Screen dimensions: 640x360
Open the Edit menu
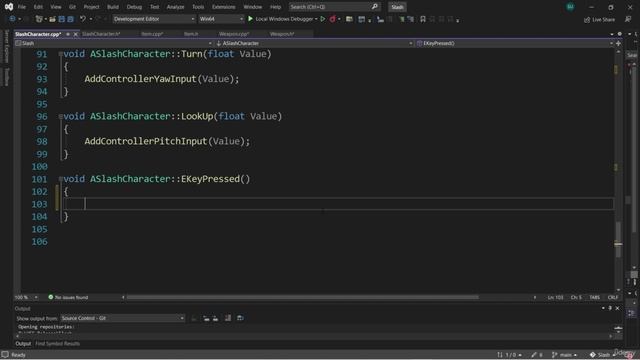(x=38, y=7)
